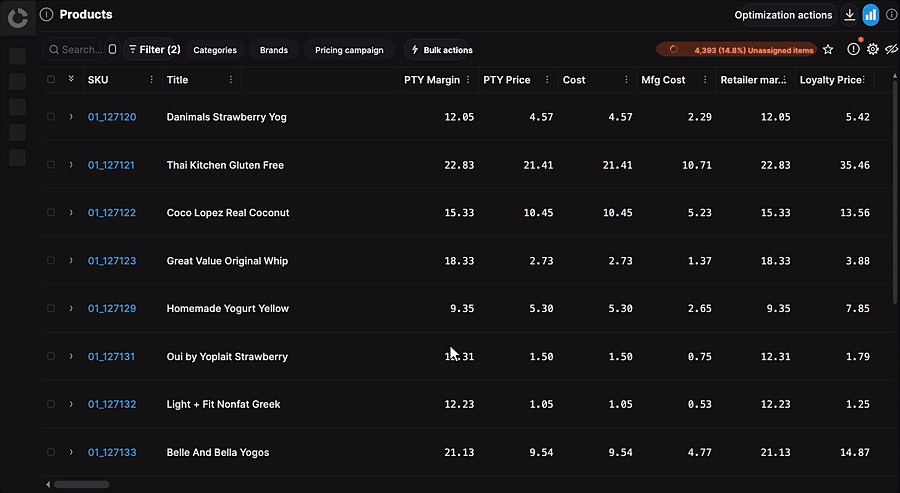Open Cost column options menu
Screen dimensions: 900x493
pos(626,80)
